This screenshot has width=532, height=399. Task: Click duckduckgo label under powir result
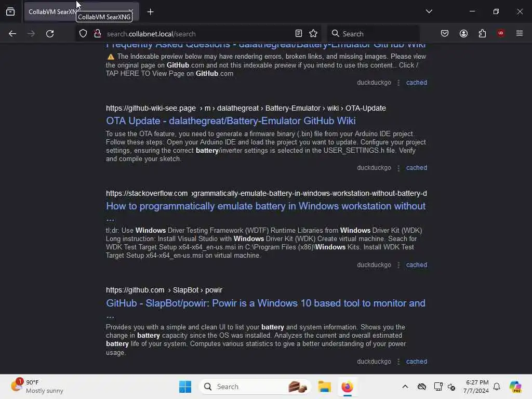tap(374, 362)
